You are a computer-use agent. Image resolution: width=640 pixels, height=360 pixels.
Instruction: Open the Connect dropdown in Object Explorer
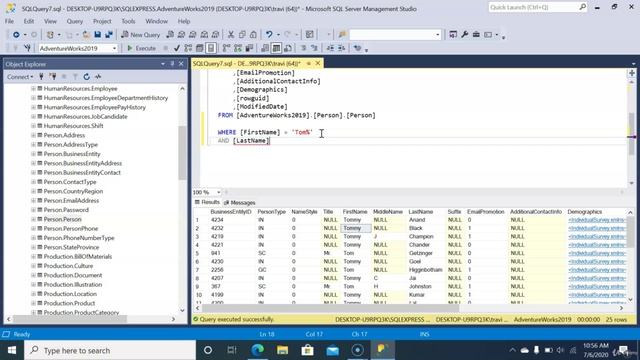[x=20, y=77]
